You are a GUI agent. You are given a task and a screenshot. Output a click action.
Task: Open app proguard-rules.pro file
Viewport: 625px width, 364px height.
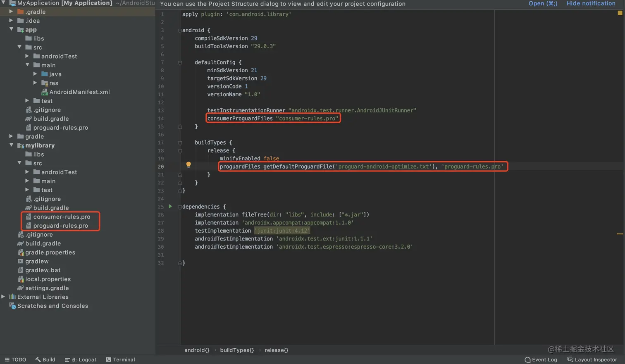click(60, 127)
